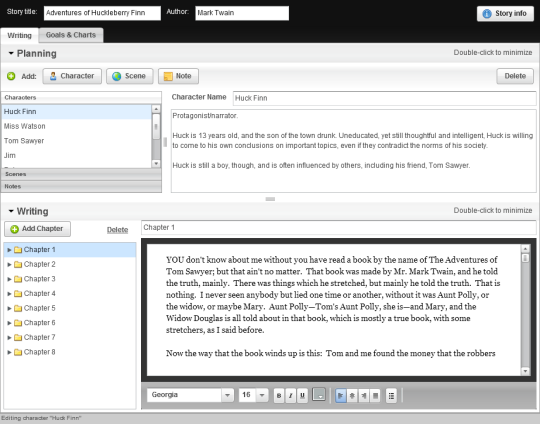Click the Chapter 3 folder icon
Screen dimensions: 540x424
(18, 279)
